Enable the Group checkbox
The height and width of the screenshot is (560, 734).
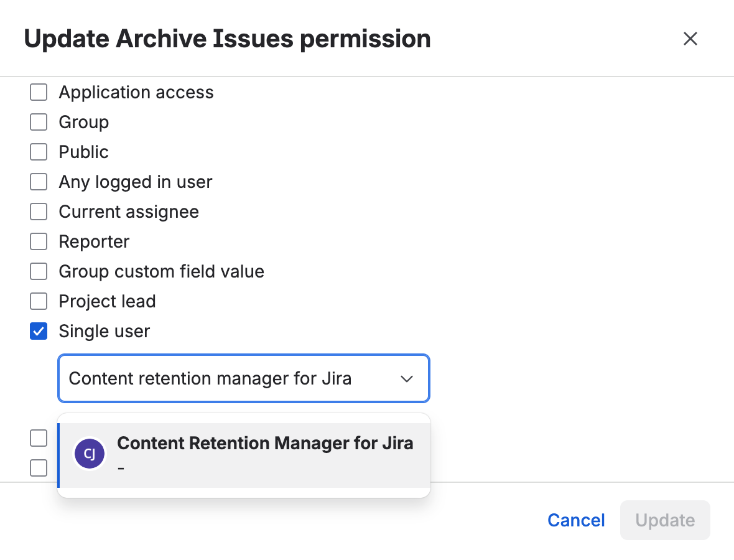pyautogui.click(x=39, y=122)
